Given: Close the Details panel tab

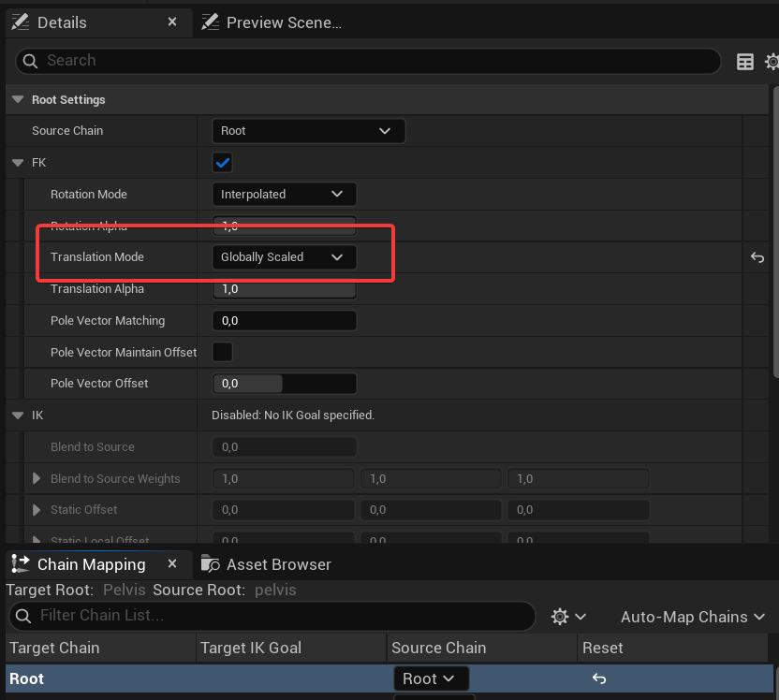Looking at the screenshot, I should 172,22.
